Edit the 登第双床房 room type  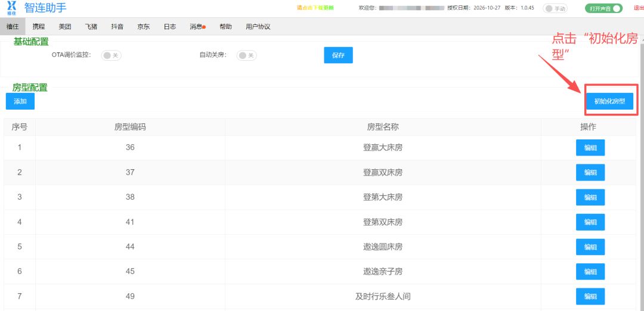(590, 222)
